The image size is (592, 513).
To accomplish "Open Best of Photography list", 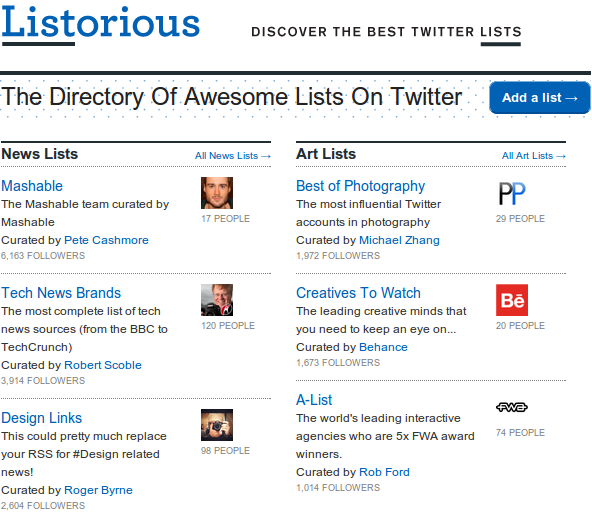I will pyautogui.click(x=361, y=186).
